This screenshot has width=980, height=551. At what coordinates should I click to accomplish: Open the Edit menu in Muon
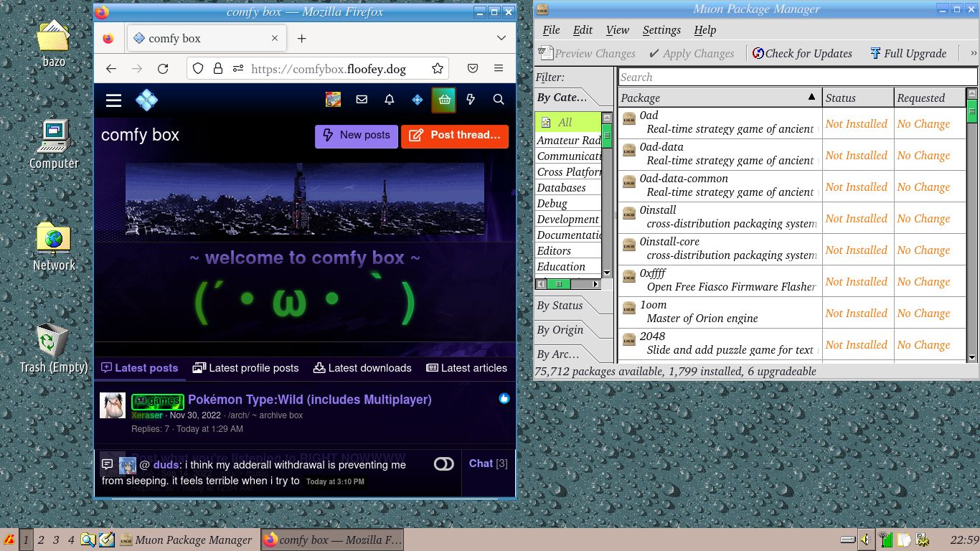pos(583,30)
